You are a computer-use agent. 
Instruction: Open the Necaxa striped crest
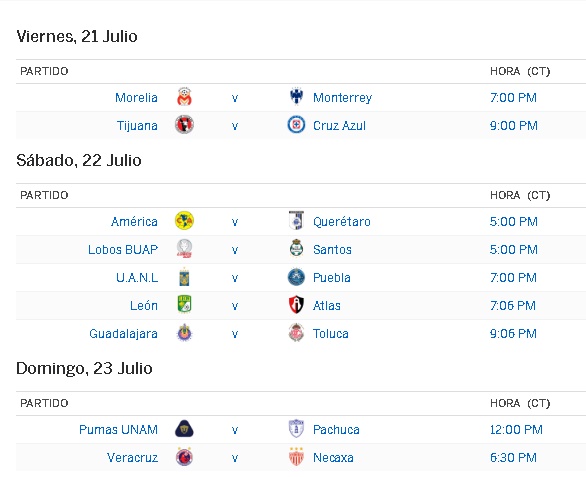(x=296, y=456)
